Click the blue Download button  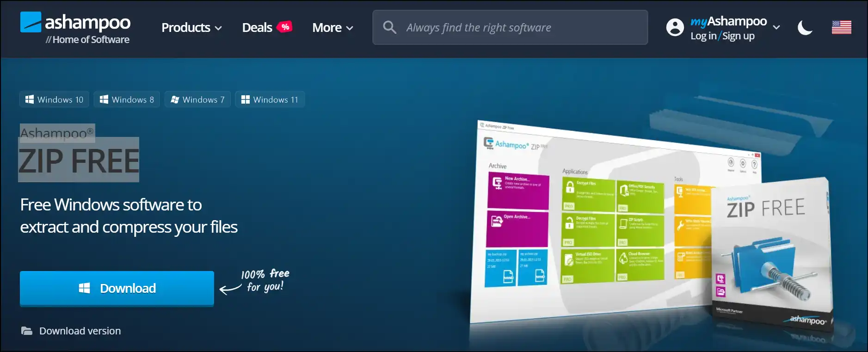(117, 289)
